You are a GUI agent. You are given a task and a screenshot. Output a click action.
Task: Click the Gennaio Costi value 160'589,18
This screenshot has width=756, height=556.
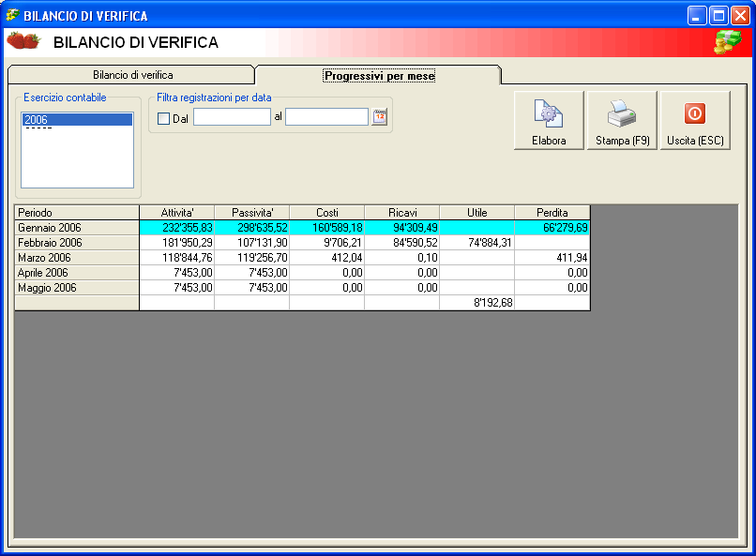pyautogui.click(x=327, y=228)
